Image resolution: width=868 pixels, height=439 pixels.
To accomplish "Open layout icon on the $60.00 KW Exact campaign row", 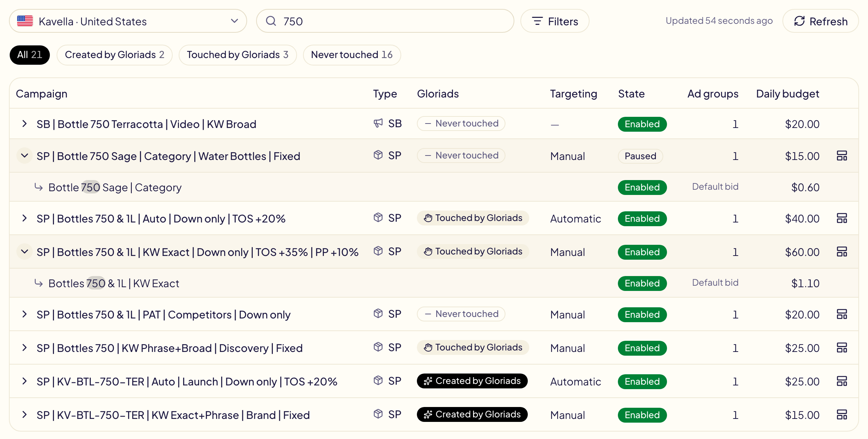I will pos(842,251).
